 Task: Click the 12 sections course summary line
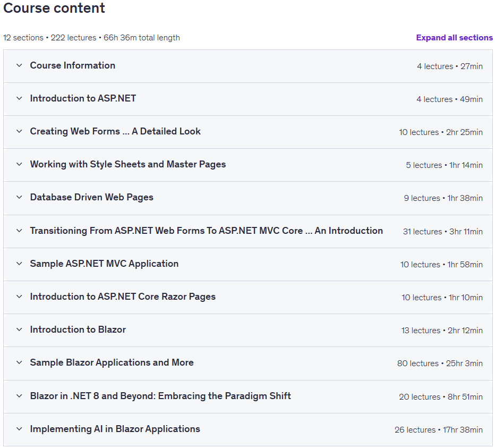91,38
